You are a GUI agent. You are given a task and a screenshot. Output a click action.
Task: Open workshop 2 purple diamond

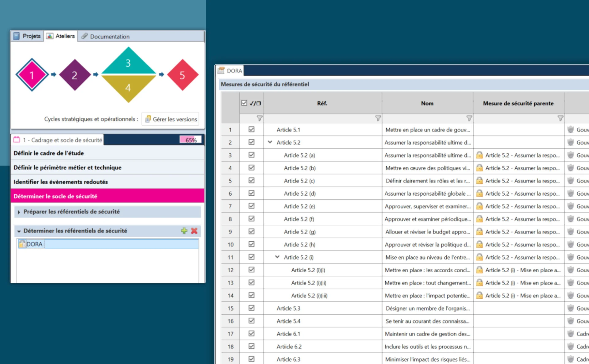pyautogui.click(x=75, y=75)
